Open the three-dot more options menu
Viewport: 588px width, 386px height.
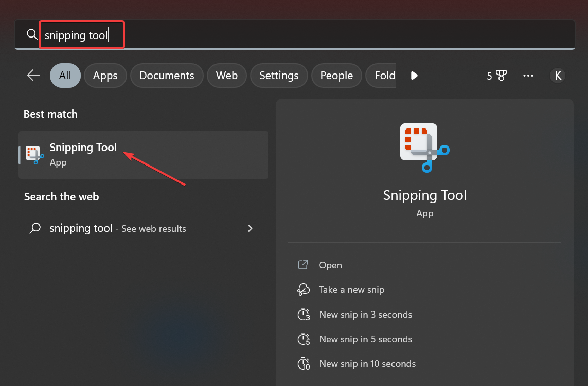pos(528,76)
